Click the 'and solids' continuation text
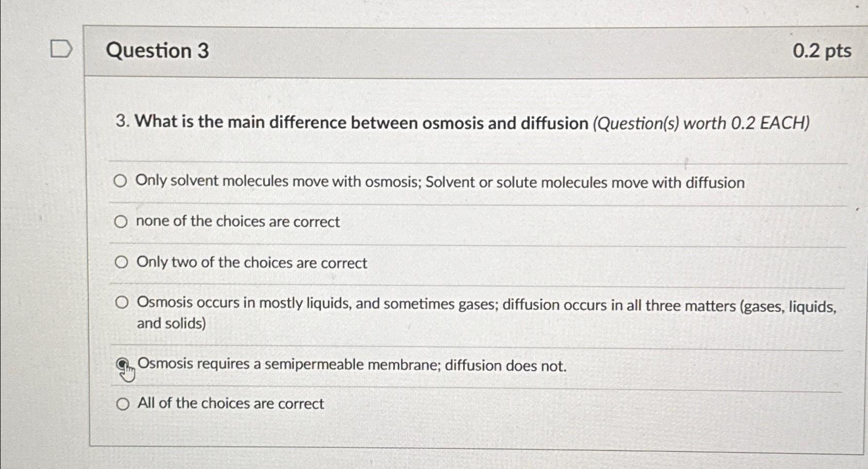The height and width of the screenshot is (469, 868). click(171, 323)
